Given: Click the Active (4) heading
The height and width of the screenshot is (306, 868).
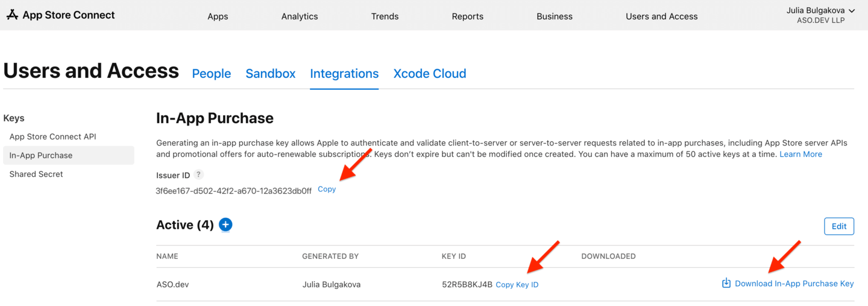Looking at the screenshot, I should click(185, 225).
